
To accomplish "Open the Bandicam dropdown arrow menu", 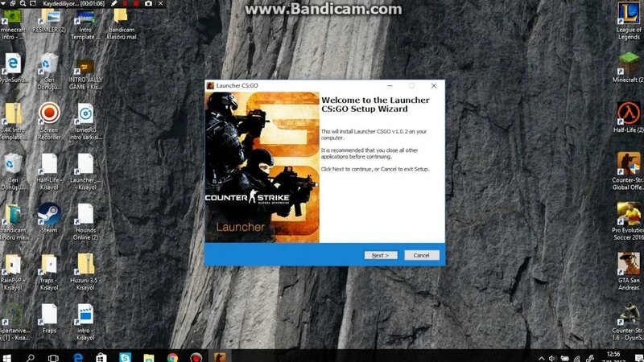I will pos(3,3).
